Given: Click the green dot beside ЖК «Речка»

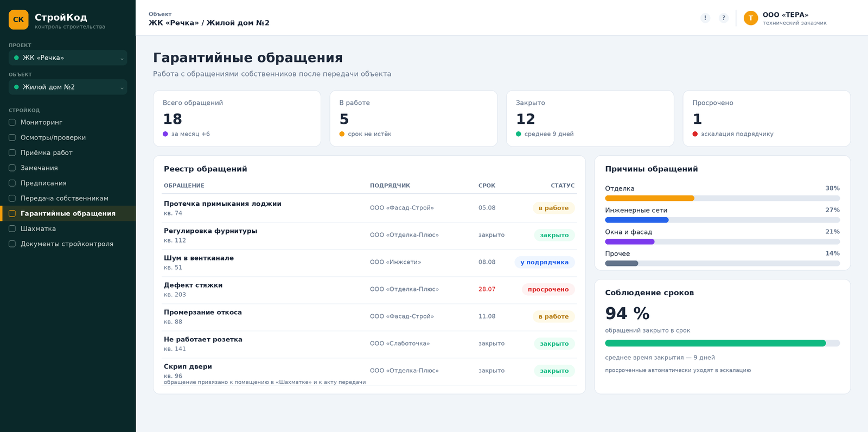Looking at the screenshot, I should [16, 58].
